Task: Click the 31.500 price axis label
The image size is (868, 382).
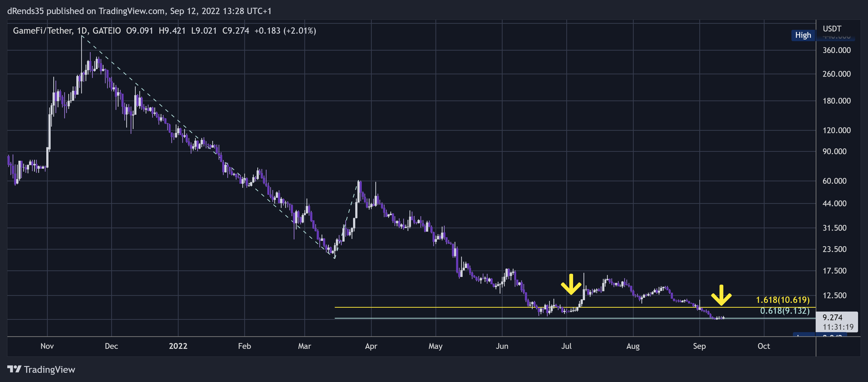Action: click(834, 228)
